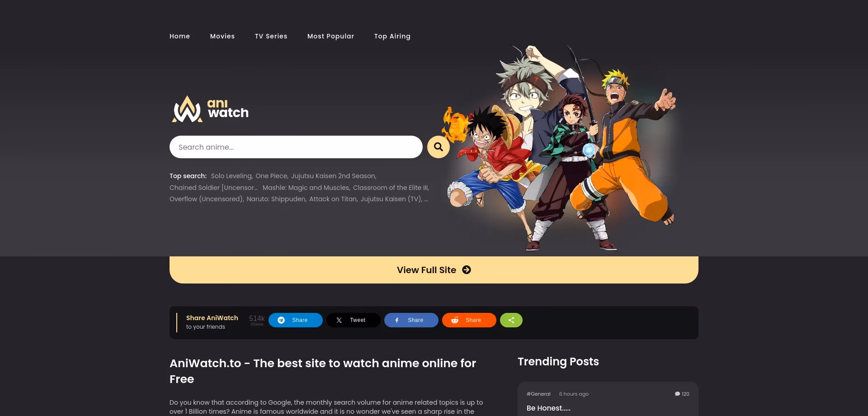Click the search magnifier icon
868x416 pixels.
(438, 147)
